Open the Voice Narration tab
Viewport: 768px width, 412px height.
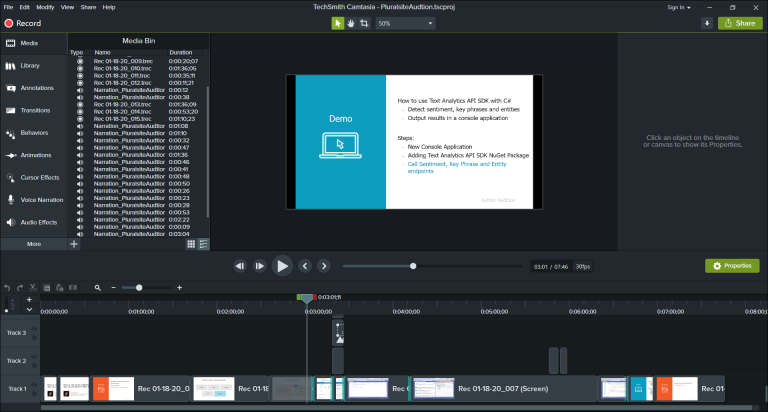(33, 200)
